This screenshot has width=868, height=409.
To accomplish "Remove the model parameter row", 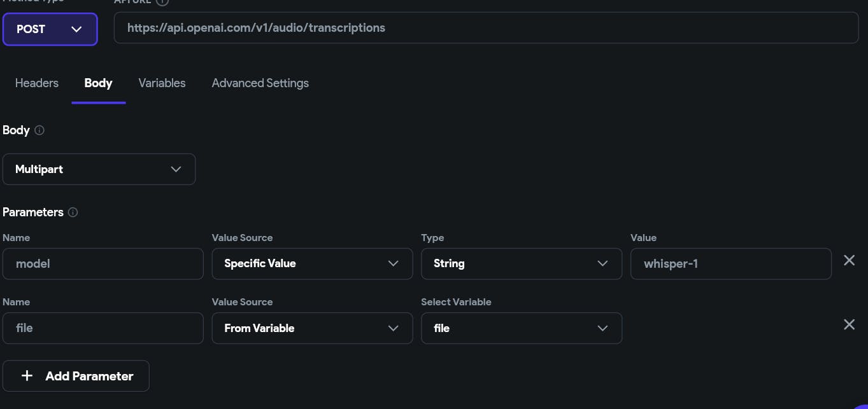I will [x=849, y=260].
